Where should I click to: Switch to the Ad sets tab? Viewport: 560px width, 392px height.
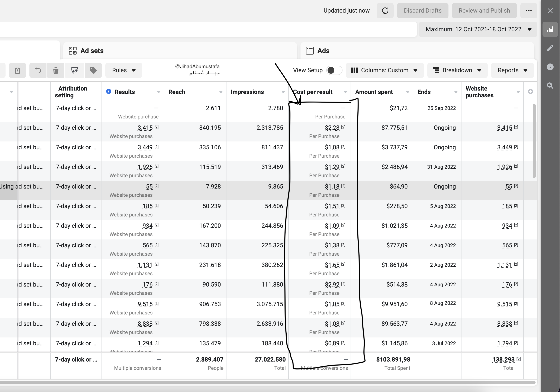(92, 51)
